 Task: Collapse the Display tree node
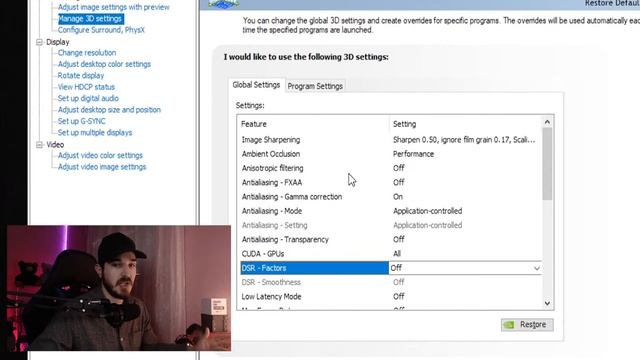tap(40, 42)
